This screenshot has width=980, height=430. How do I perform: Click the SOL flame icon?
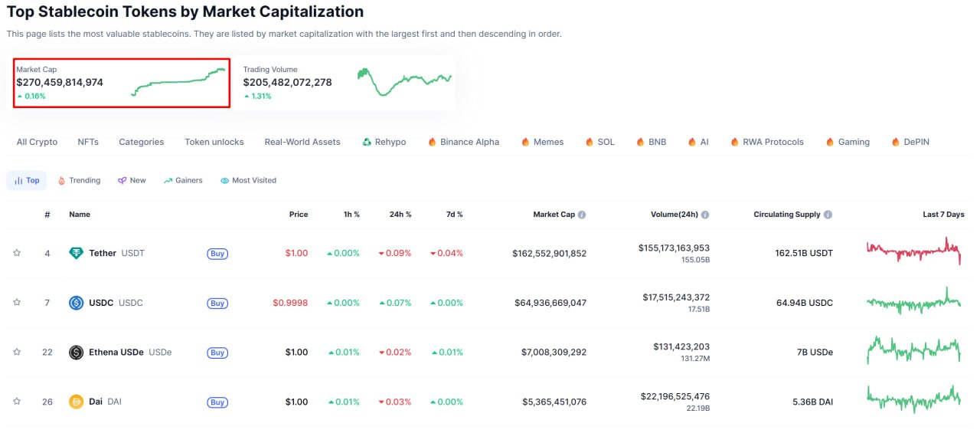pyautogui.click(x=590, y=142)
